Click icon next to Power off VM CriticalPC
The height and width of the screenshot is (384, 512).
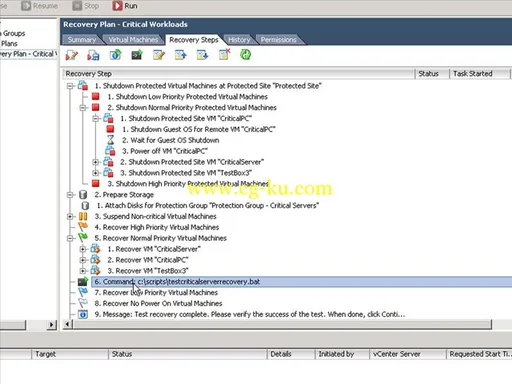click(x=110, y=151)
